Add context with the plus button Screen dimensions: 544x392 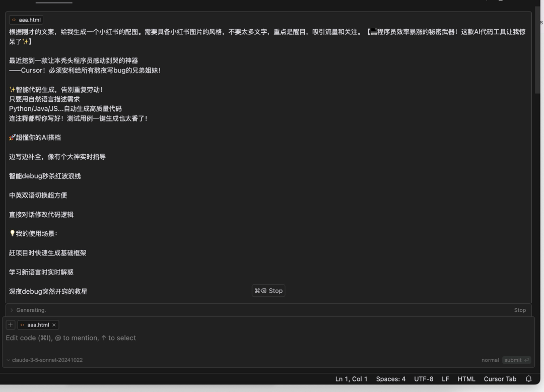(11, 324)
